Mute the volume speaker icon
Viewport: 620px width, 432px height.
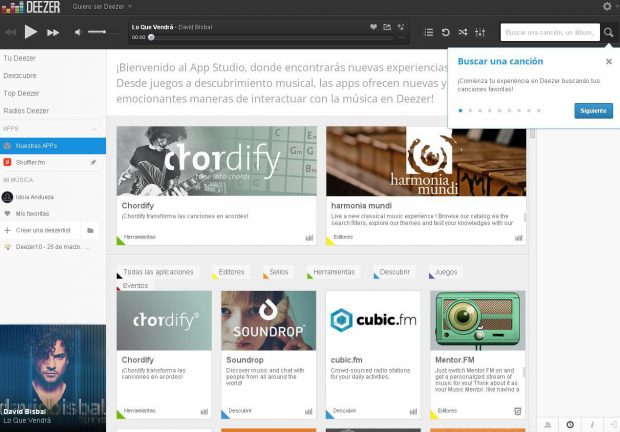pos(79,32)
